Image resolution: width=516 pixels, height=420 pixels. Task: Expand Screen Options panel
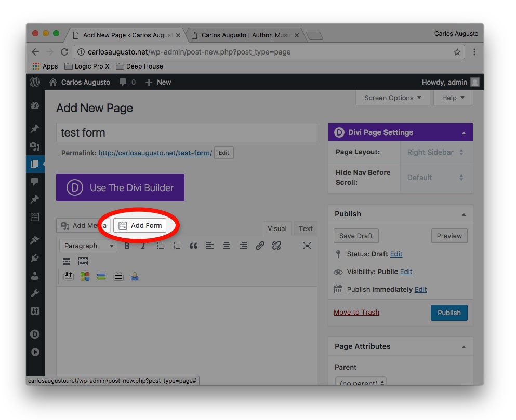point(393,98)
